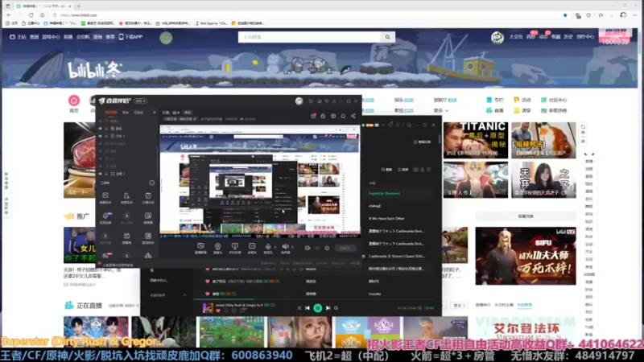Click the lock icon in the streaming app header
This screenshot has height=362, width=644.
324,116
